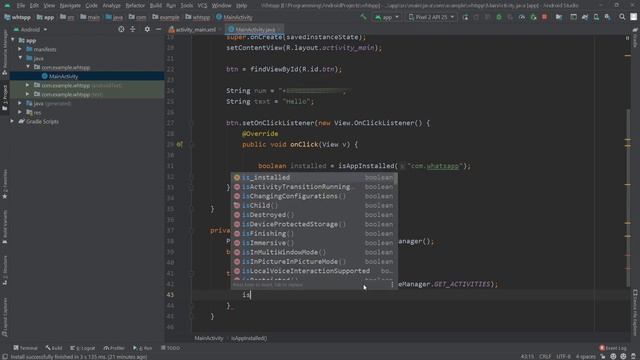
Task: Select isFinishing() suggestion
Action: [313, 234]
